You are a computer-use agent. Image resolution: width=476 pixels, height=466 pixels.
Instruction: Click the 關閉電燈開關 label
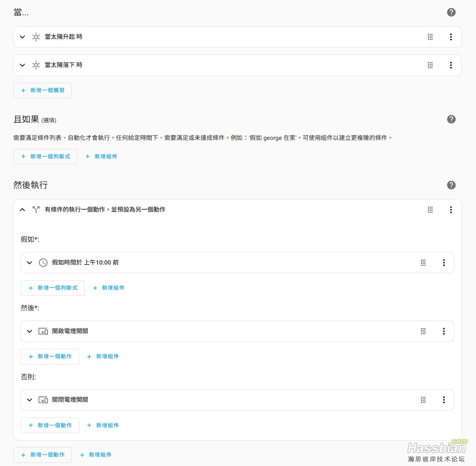pos(70,400)
